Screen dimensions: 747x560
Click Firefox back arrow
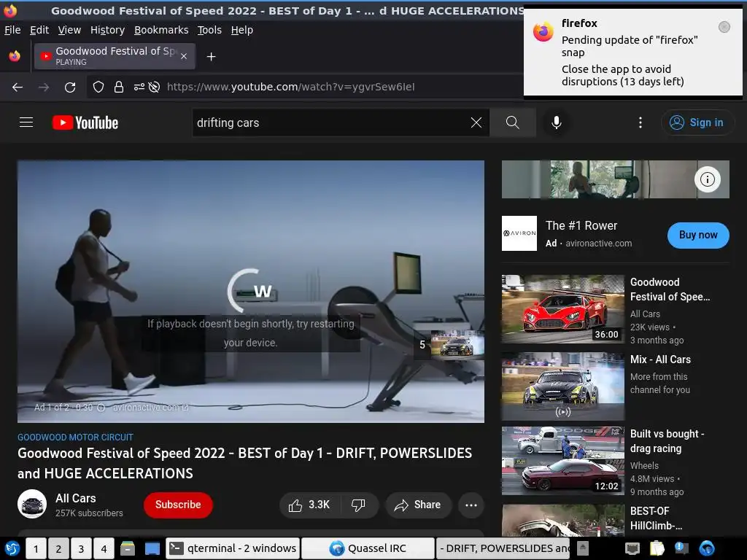pos(18,87)
